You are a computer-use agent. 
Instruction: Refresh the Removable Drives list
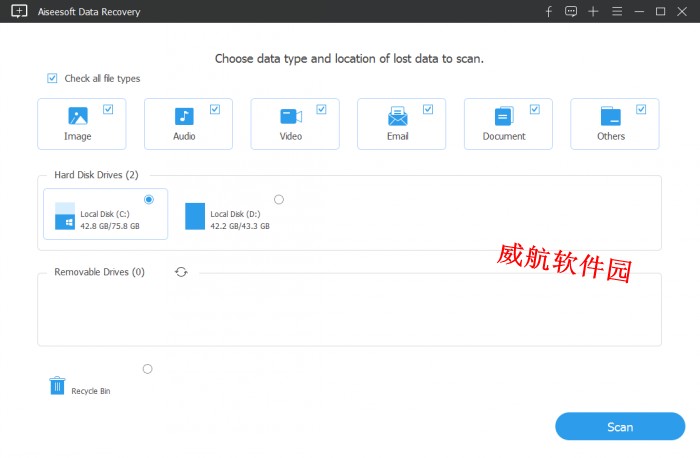pos(181,272)
